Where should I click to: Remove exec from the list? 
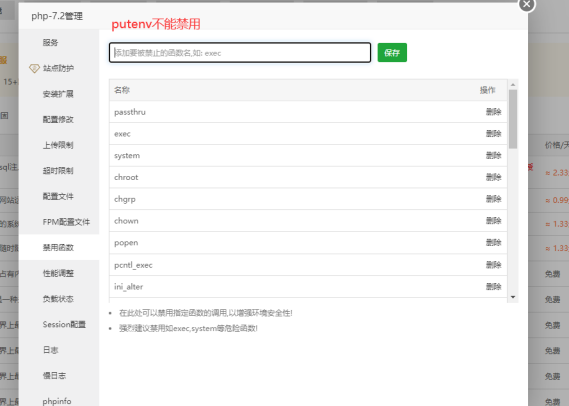coord(494,134)
